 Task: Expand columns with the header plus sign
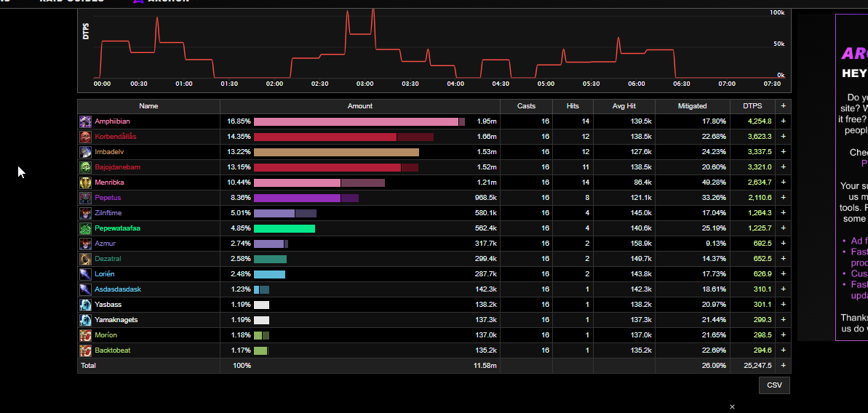tap(783, 106)
